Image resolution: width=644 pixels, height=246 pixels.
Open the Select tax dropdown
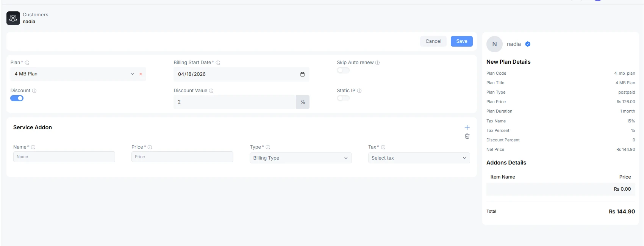[x=419, y=158]
